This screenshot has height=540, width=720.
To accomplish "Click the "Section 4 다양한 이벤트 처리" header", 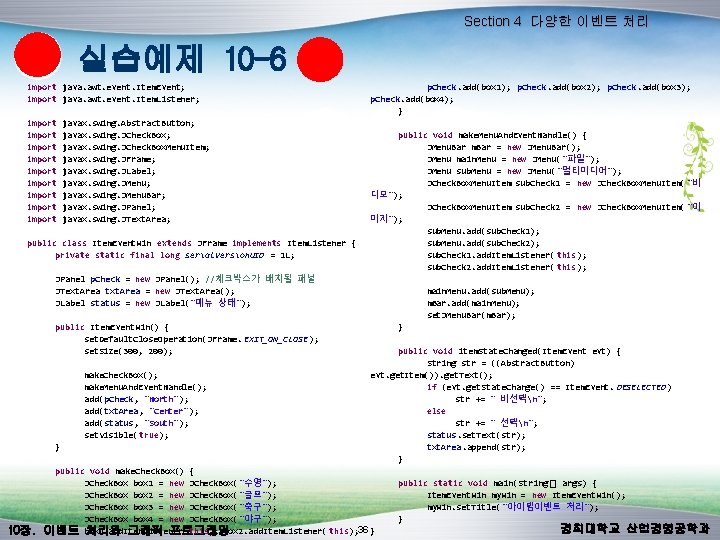I will point(556,21).
